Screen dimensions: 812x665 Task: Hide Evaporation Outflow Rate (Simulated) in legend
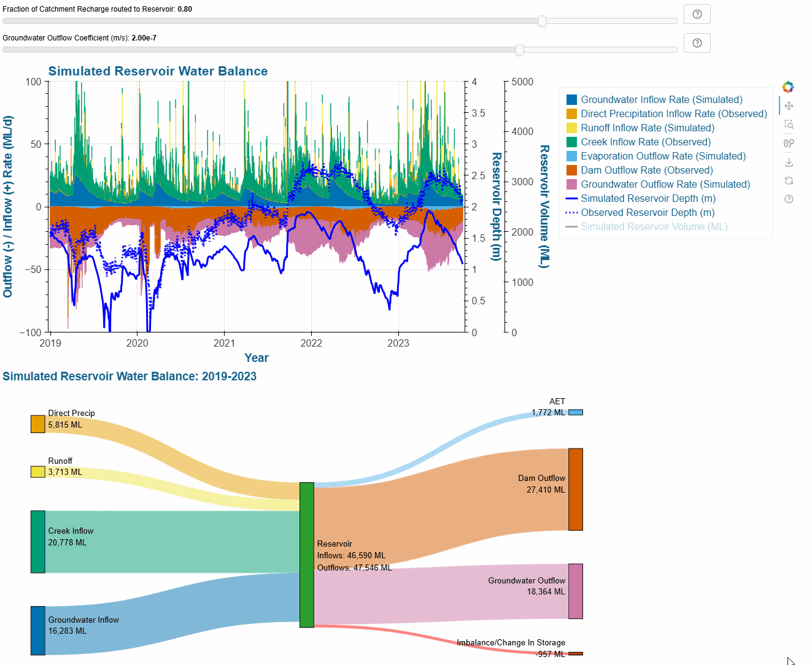pyautogui.click(x=663, y=156)
